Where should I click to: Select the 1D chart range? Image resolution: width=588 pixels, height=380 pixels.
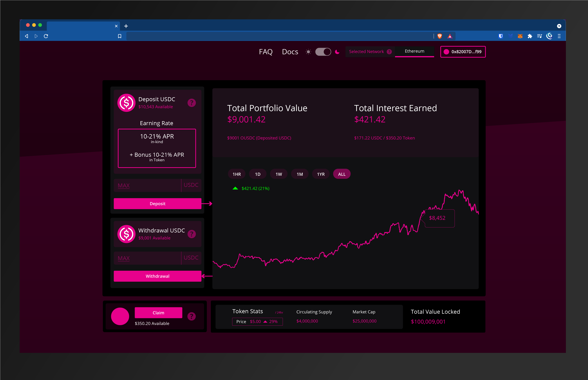point(258,174)
